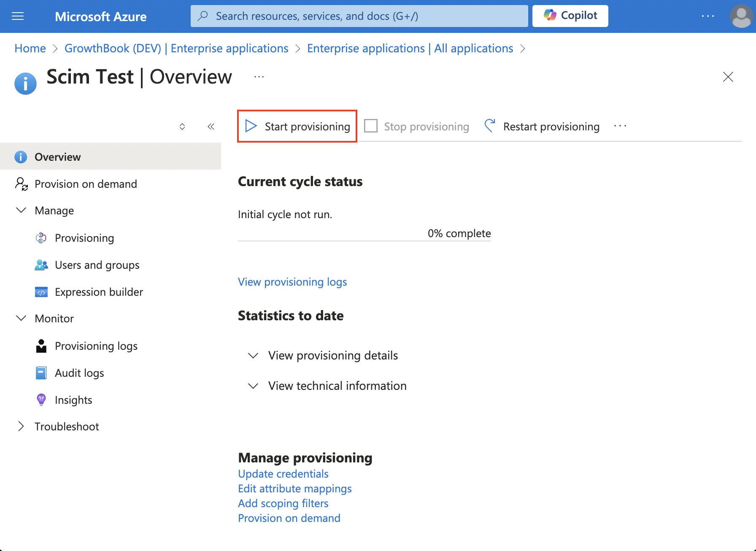Viewport: 756px width, 551px height.
Task: Open Edit attribute mappings link
Action: pos(295,489)
